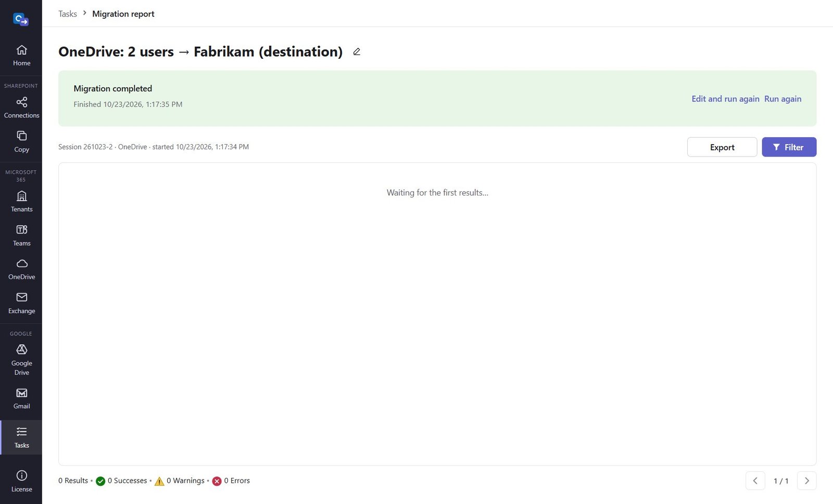Click the Migration report breadcrumb text
833x504 pixels.
123,14
